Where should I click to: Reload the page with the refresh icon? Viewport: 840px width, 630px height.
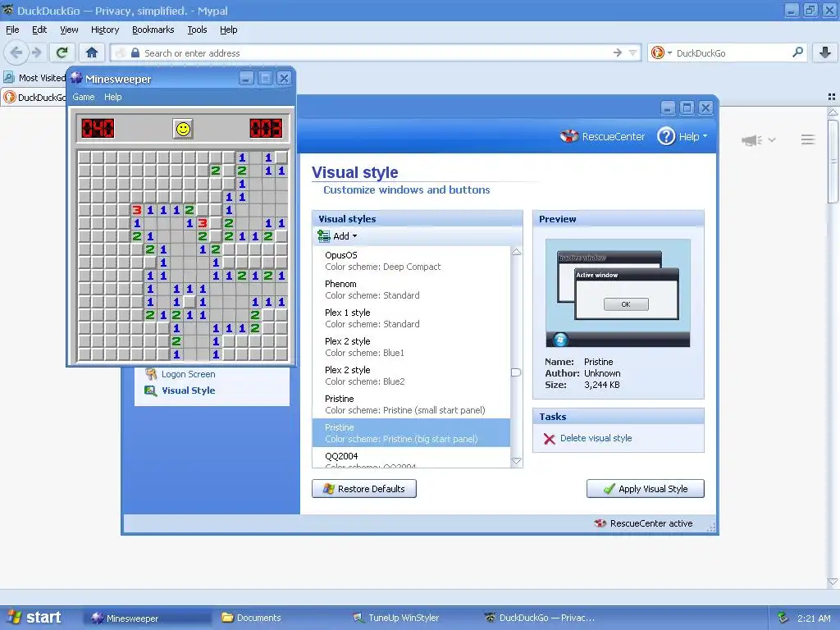coord(62,52)
